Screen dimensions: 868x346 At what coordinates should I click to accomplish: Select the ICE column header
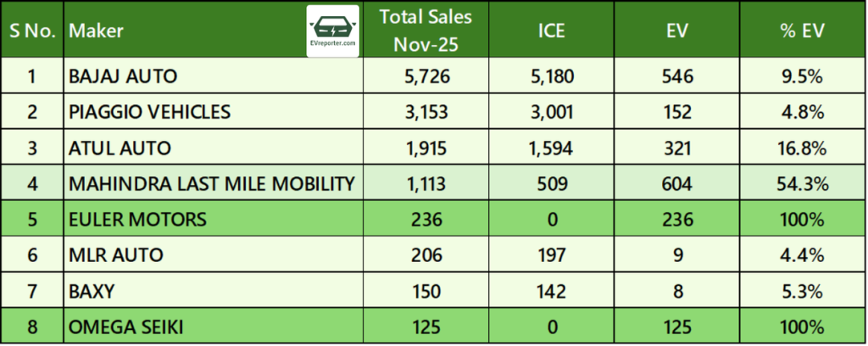pos(551,31)
